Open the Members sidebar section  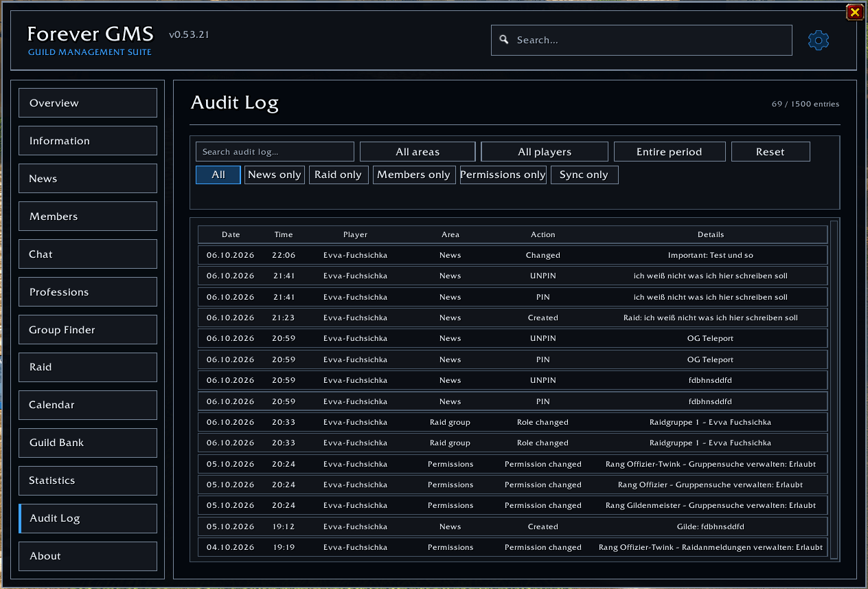[88, 216]
